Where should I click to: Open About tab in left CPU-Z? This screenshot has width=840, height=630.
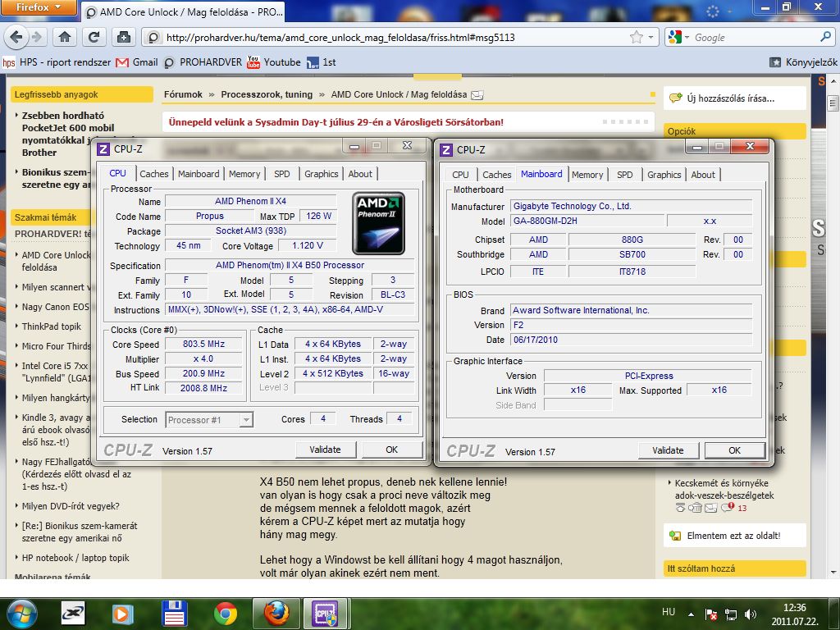(360, 174)
